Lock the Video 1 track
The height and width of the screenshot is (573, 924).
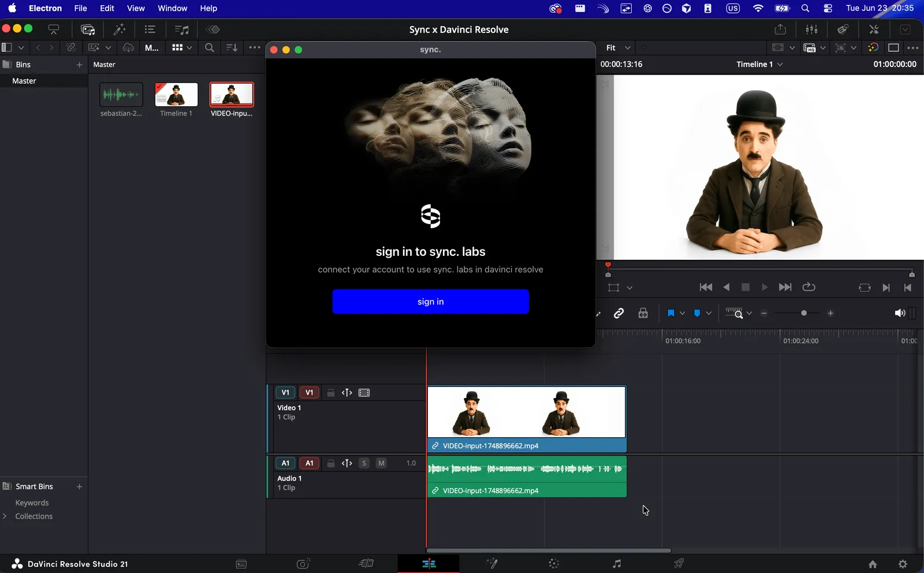pos(330,393)
